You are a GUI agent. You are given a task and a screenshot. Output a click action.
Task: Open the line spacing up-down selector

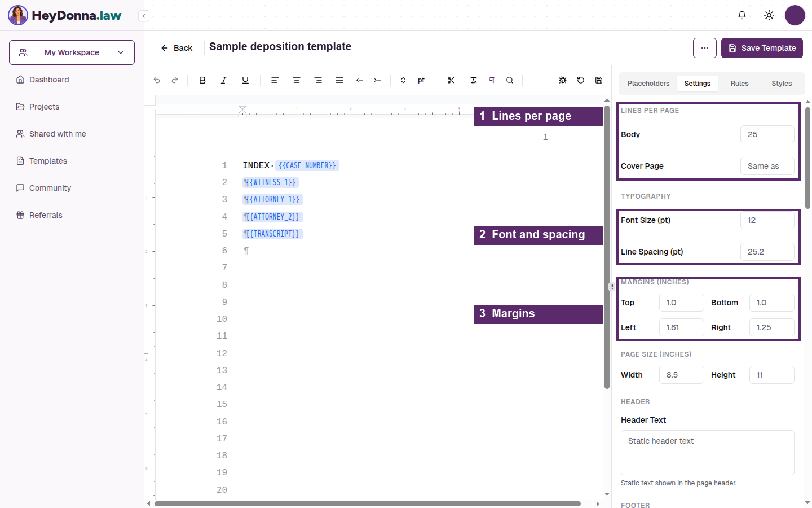click(403, 80)
